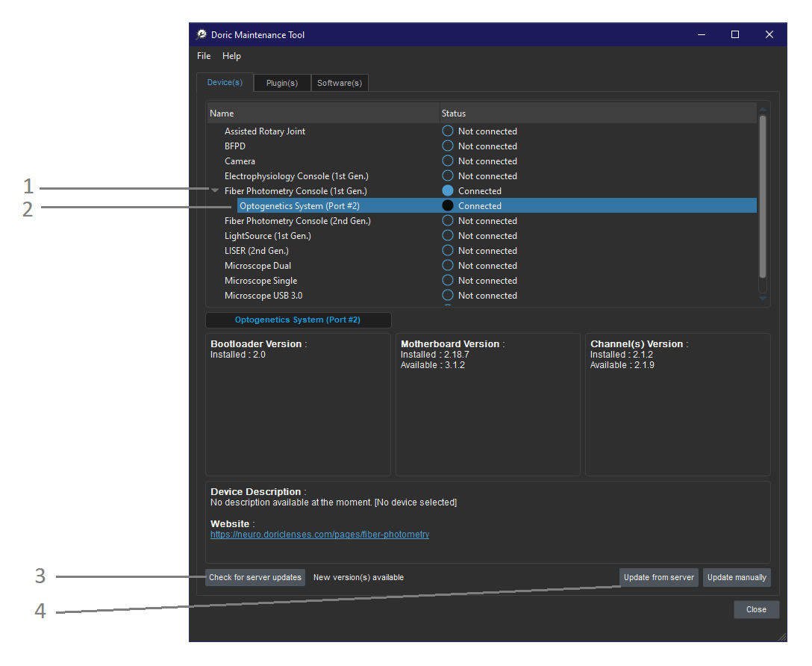Click the scrollbar up arrow in device list
The image size is (812, 666).
click(x=762, y=109)
